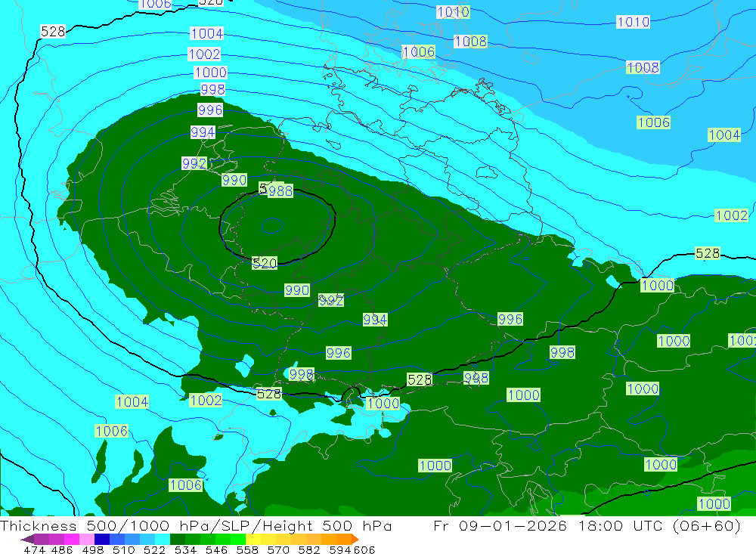This screenshot has height=554, width=756.
Task: Click the 498 legend value
Action: (93, 549)
